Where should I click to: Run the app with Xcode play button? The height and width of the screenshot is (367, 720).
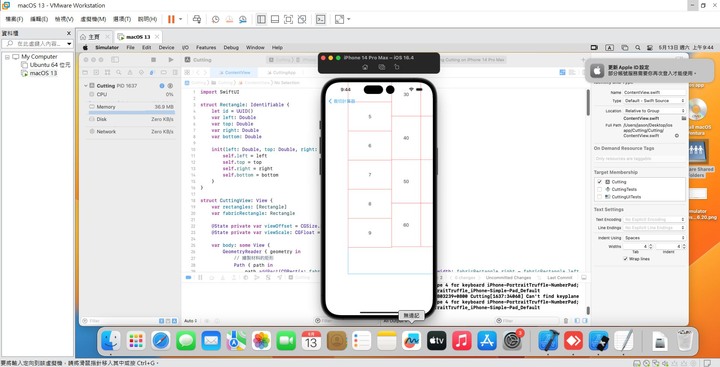[171, 60]
